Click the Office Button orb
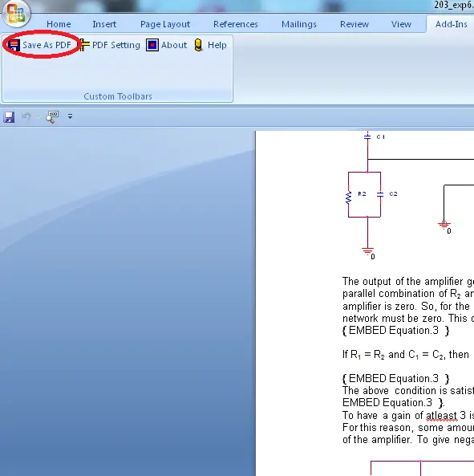474x476 pixels. (x=16, y=14)
